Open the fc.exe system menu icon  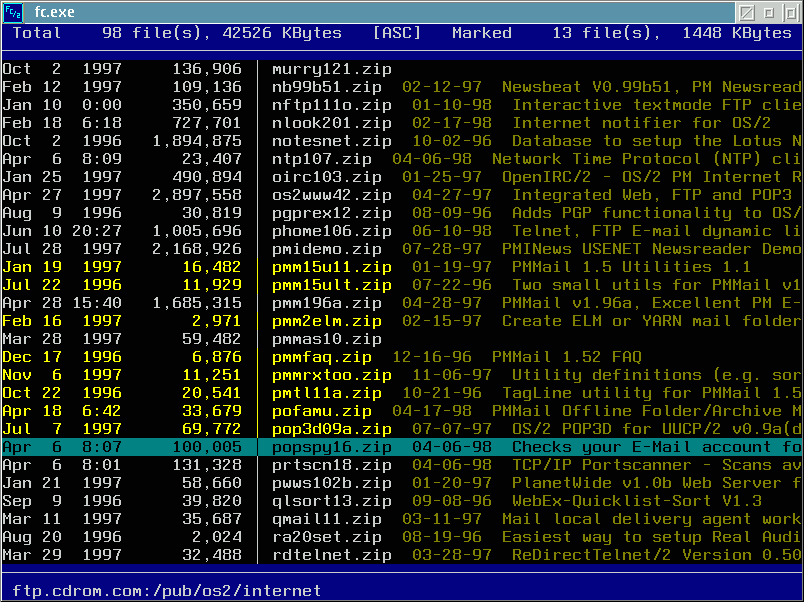13,12
